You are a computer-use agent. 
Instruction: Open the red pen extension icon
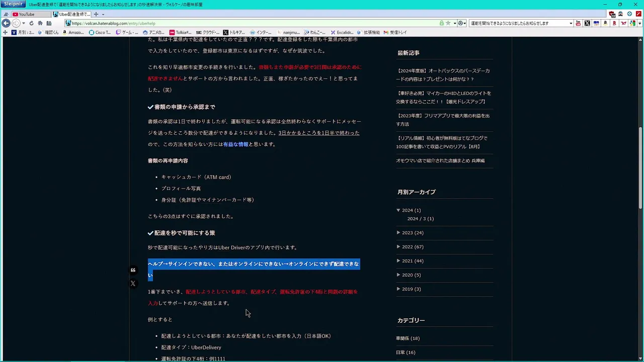point(638,14)
